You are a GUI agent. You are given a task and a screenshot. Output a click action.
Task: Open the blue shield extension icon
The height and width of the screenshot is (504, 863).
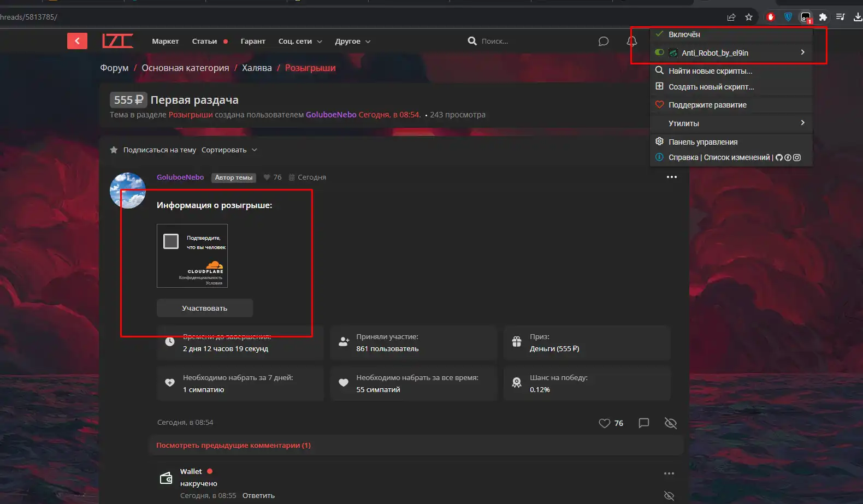(788, 17)
